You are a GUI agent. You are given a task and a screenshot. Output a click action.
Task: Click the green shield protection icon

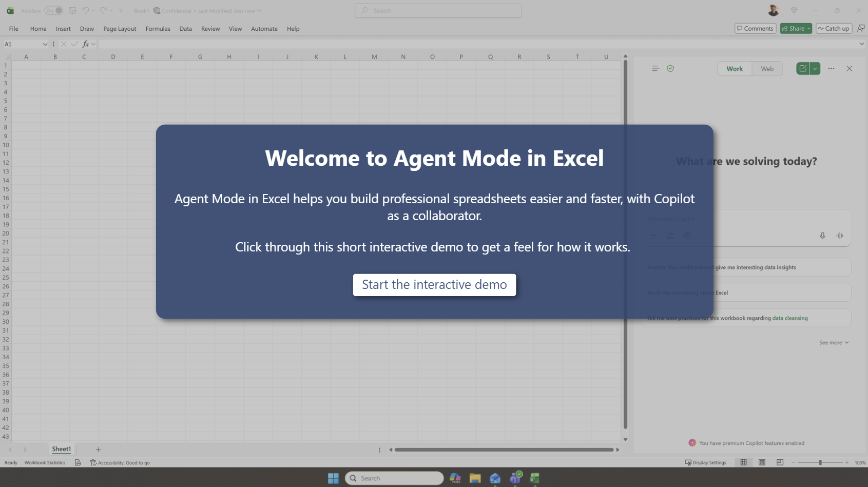point(670,68)
